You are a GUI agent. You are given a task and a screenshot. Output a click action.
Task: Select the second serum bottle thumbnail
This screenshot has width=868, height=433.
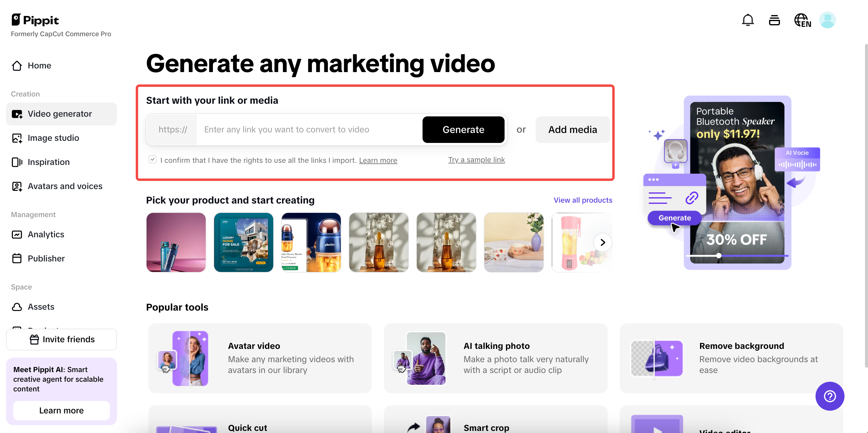point(446,242)
